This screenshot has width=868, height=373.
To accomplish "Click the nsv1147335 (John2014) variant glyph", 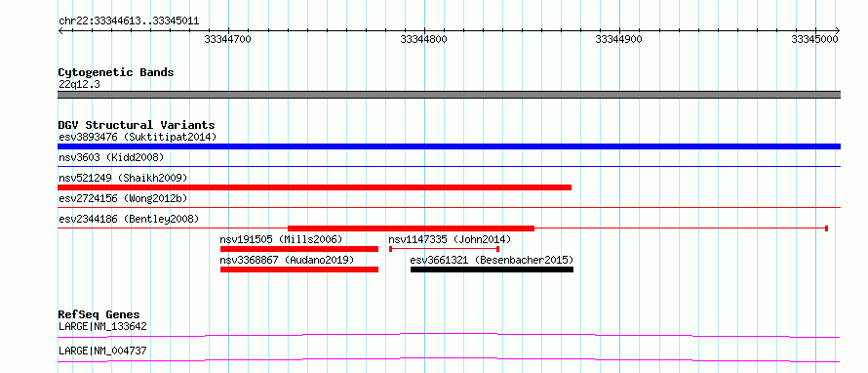I will coord(445,249).
